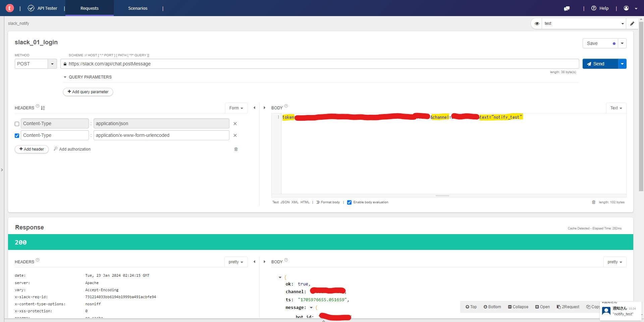Open the chat feedback icon in header
The height and width of the screenshot is (322, 644).
567,8
